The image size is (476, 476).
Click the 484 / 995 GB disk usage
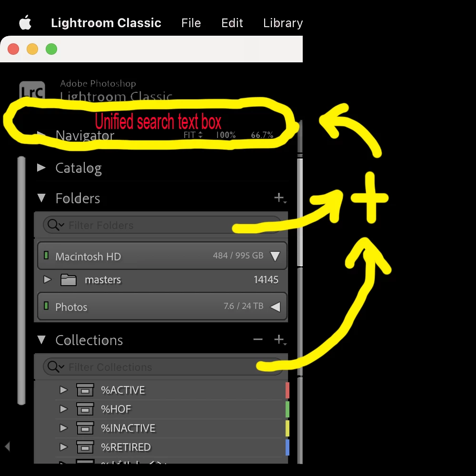click(x=238, y=256)
